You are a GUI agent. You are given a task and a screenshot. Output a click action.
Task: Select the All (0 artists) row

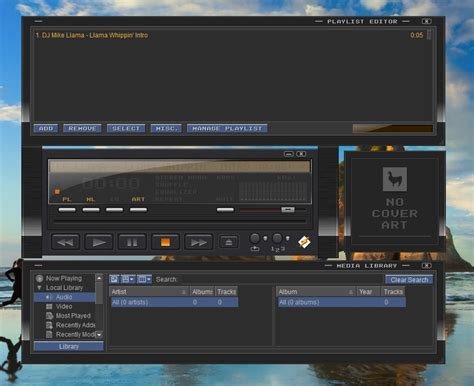pyautogui.click(x=174, y=302)
